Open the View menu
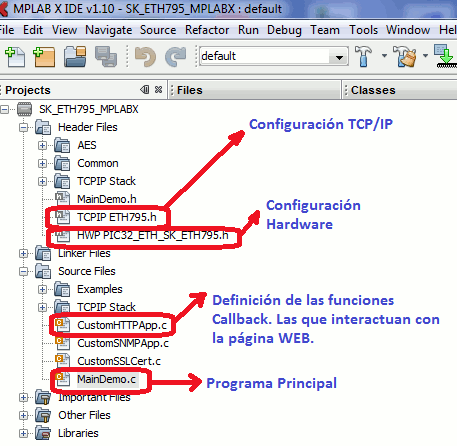 (64, 30)
